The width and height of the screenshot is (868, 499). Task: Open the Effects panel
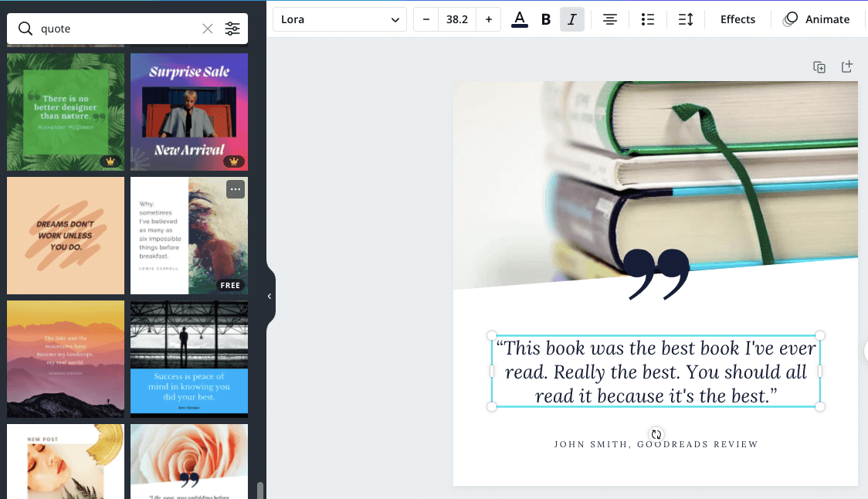pyautogui.click(x=737, y=19)
